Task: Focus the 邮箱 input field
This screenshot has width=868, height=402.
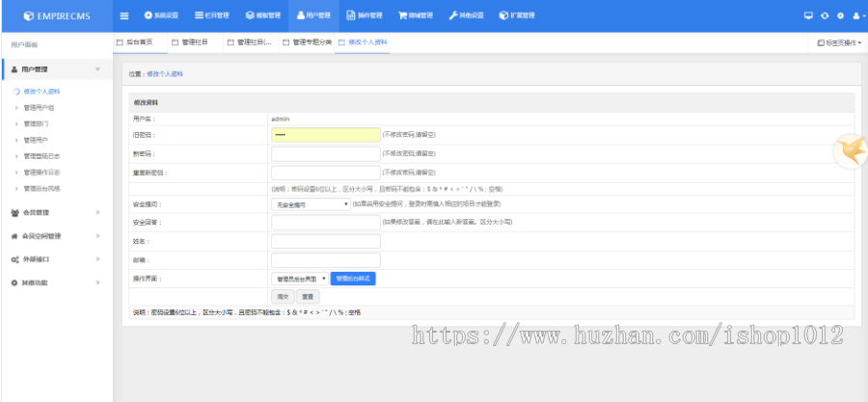Action: click(x=326, y=260)
